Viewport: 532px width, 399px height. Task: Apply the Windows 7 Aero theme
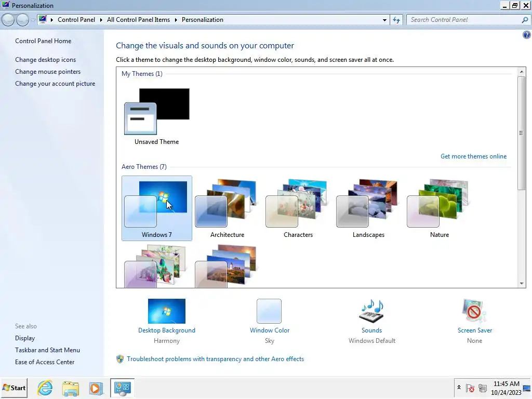157,208
